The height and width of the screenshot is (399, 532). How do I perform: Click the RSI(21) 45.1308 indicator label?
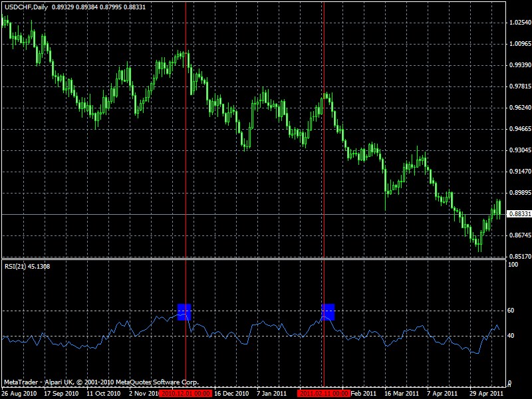click(27, 266)
